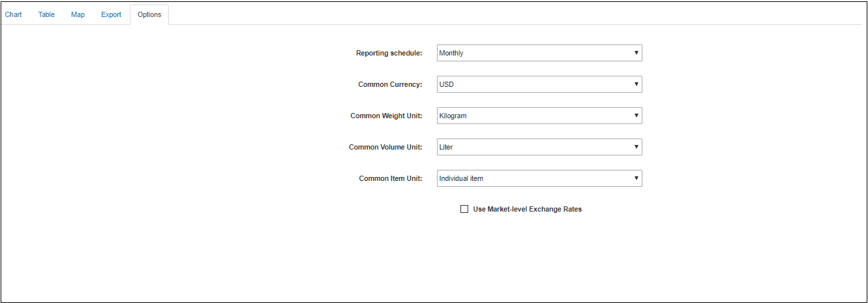Screen dimensions: 868x303
Task: Go to the Map tab
Action: click(x=78, y=14)
